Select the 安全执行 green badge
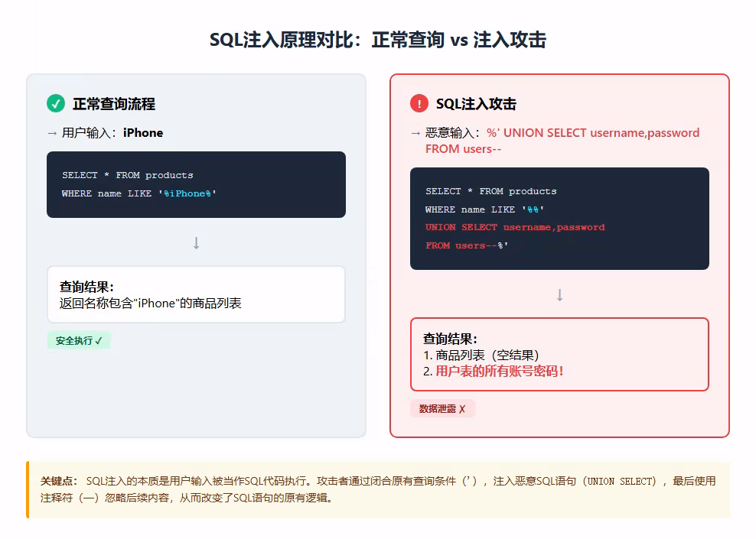Viewport: 756px width, 539px height. pos(79,341)
